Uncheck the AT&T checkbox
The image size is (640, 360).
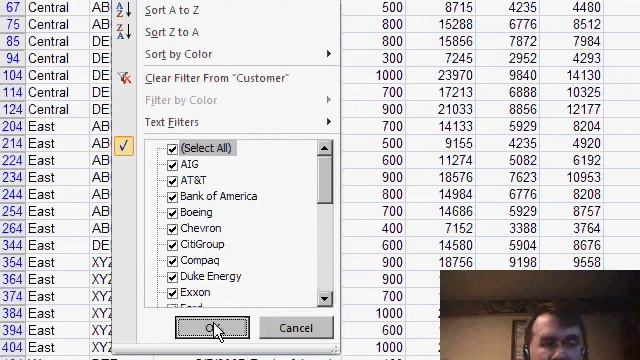click(x=172, y=181)
